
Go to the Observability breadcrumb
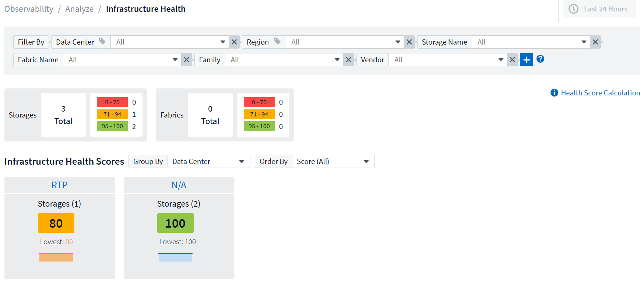(x=29, y=9)
